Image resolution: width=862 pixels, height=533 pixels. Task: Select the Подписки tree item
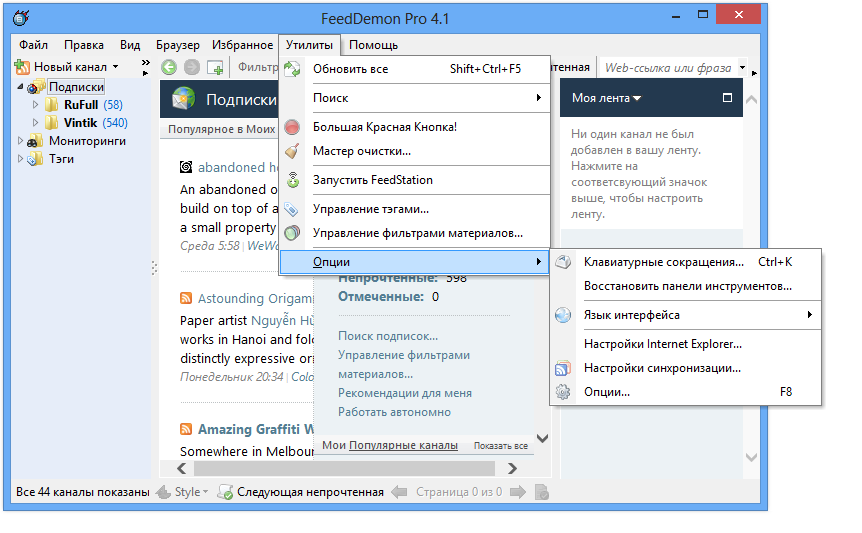tap(76, 87)
